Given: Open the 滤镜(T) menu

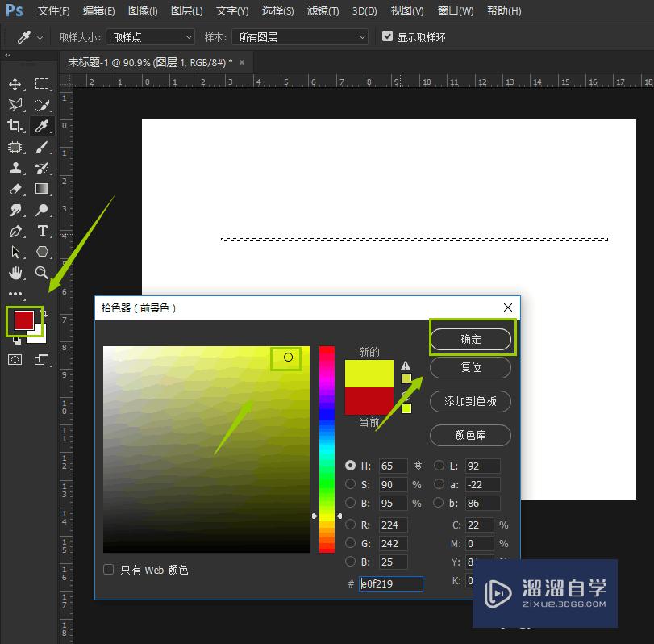Looking at the screenshot, I should coord(323,10).
